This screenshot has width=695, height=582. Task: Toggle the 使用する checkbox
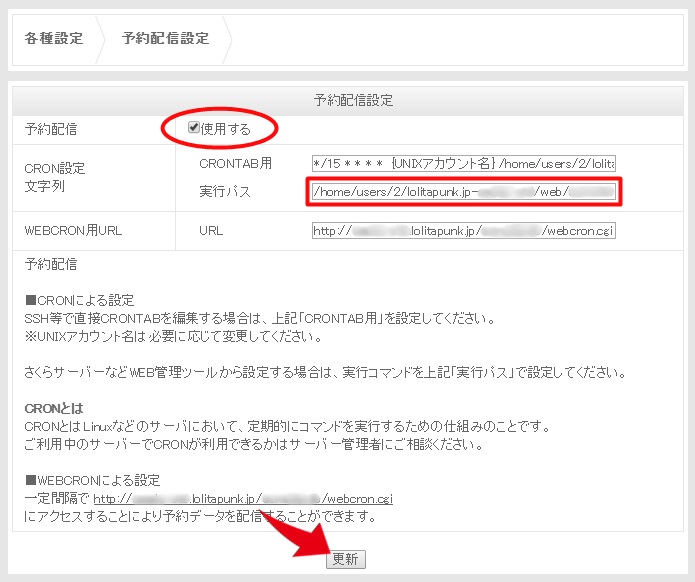tap(193, 128)
